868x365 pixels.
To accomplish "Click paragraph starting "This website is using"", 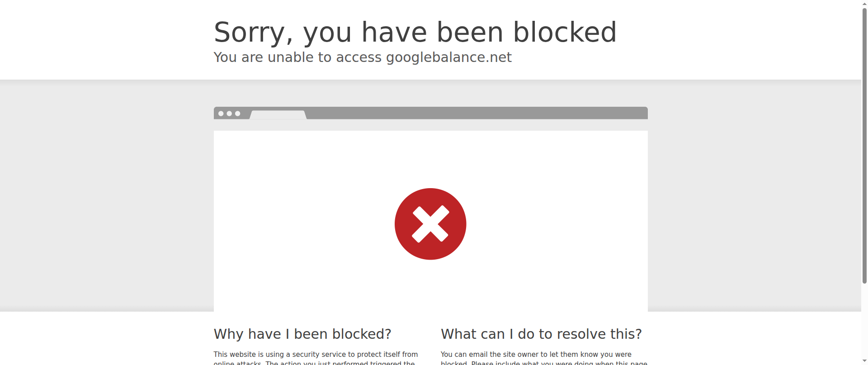I will click(316, 358).
